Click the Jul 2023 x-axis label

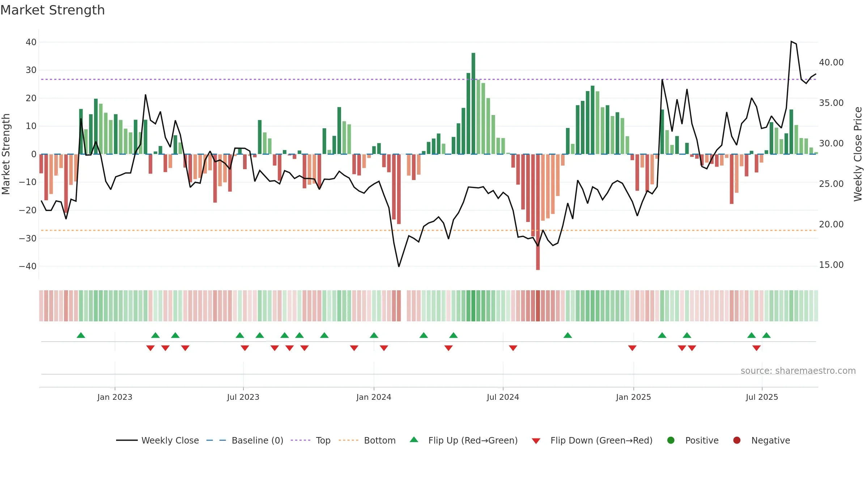tap(243, 397)
